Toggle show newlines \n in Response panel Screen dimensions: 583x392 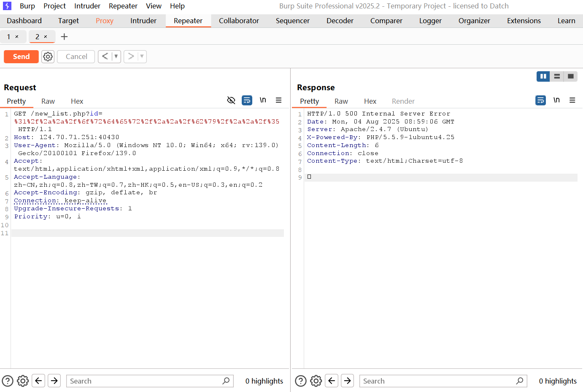point(556,100)
